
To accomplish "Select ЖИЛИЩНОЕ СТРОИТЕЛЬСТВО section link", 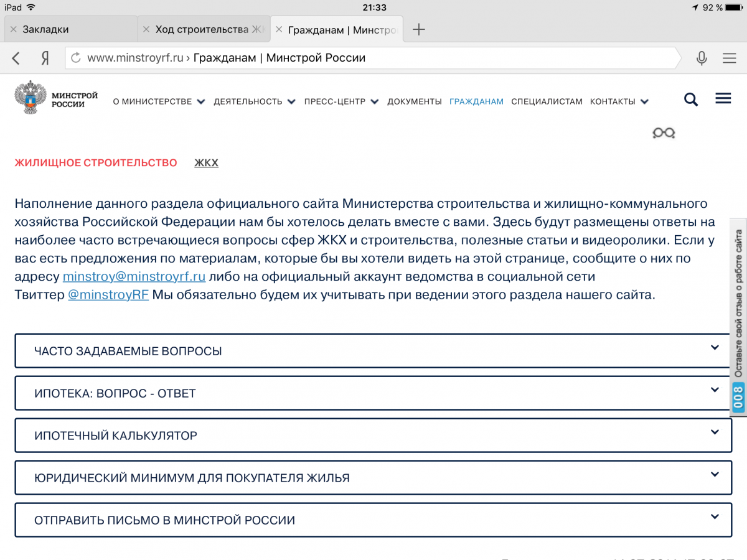I will [x=96, y=163].
